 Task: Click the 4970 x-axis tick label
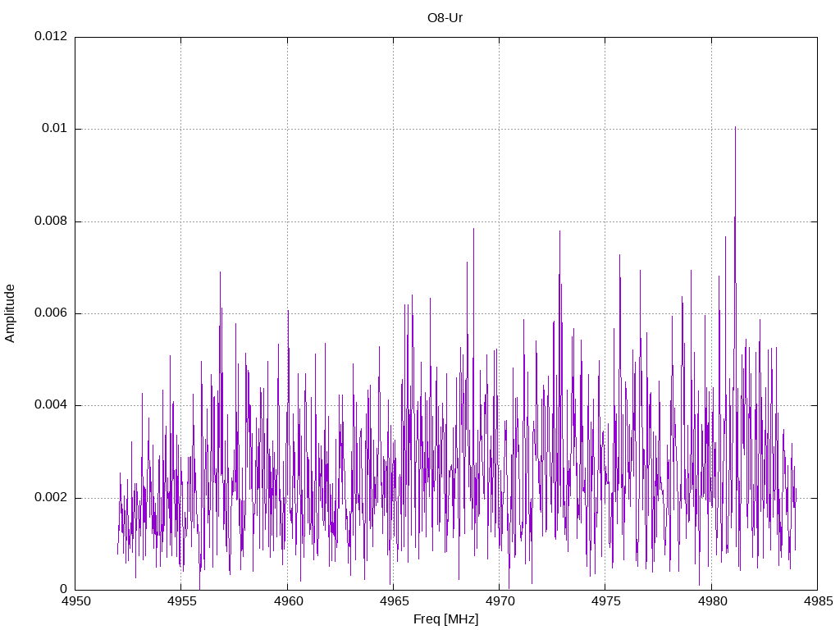coord(500,601)
